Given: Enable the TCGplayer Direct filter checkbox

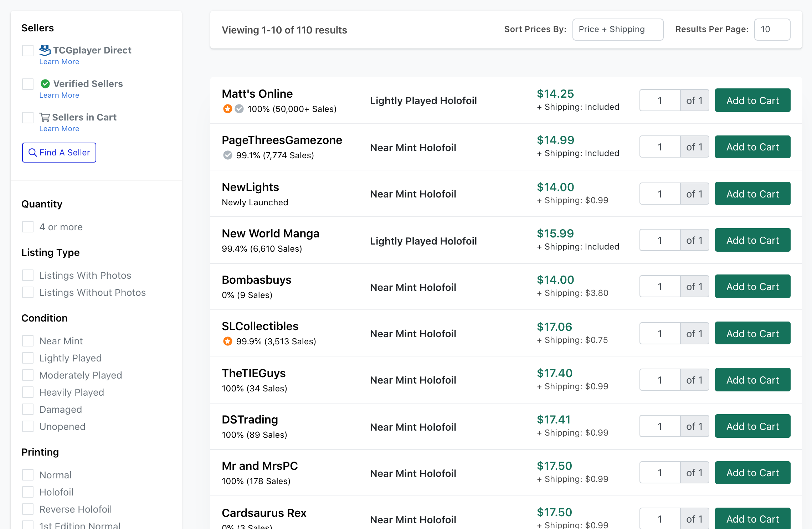Looking at the screenshot, I should click(x=28, y=51).
